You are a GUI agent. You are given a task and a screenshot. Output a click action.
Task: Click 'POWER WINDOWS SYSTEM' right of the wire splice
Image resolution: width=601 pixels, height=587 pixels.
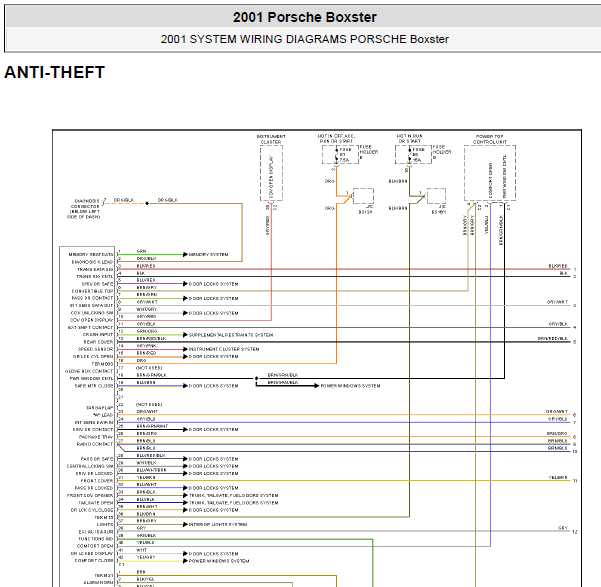[350, 386]
